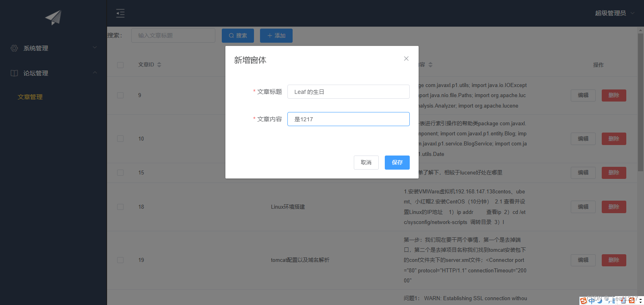
Task: Select the 文章管理 menu item
Action: [30, 97]
